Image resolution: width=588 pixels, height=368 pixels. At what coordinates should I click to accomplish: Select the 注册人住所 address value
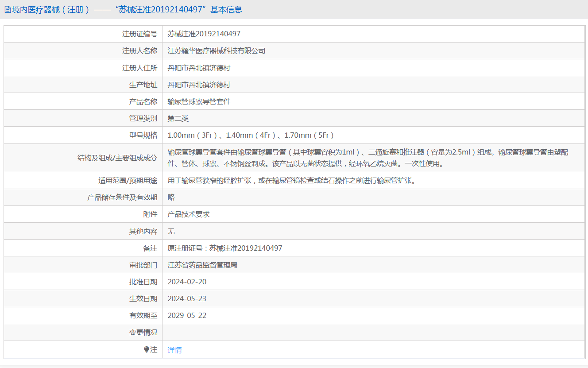(x=199, y=68)
